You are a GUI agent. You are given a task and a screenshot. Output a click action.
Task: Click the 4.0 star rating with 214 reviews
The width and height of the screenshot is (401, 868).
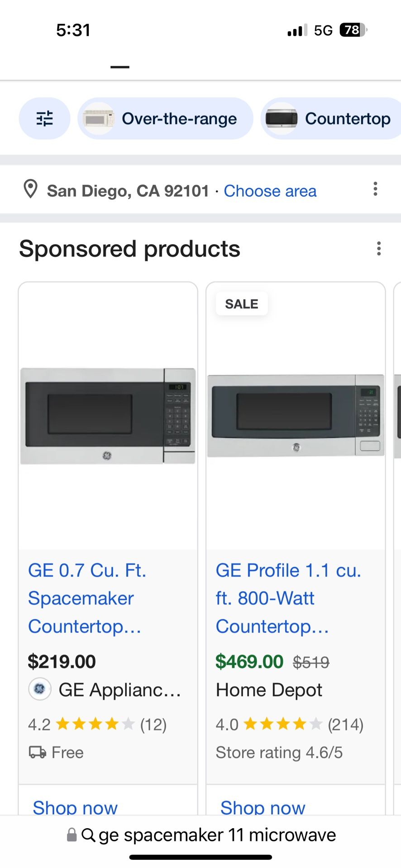pyautogui.click(x=289, y=724)
